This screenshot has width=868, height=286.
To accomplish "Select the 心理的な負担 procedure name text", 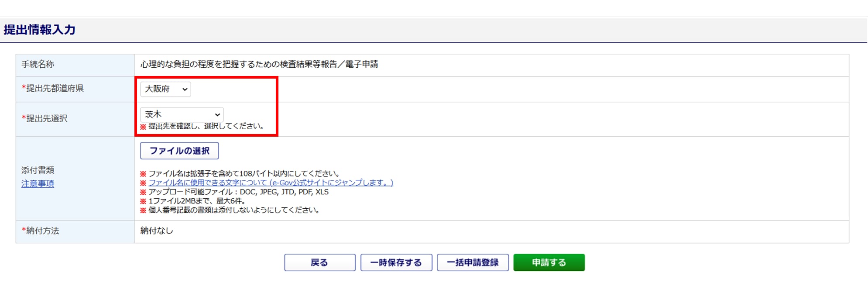I will [x=259, y=64].
